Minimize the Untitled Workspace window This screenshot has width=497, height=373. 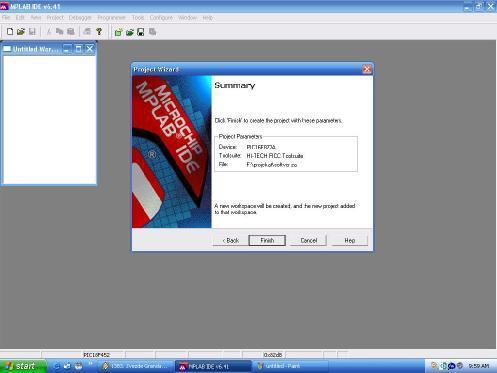click(67, 49)
